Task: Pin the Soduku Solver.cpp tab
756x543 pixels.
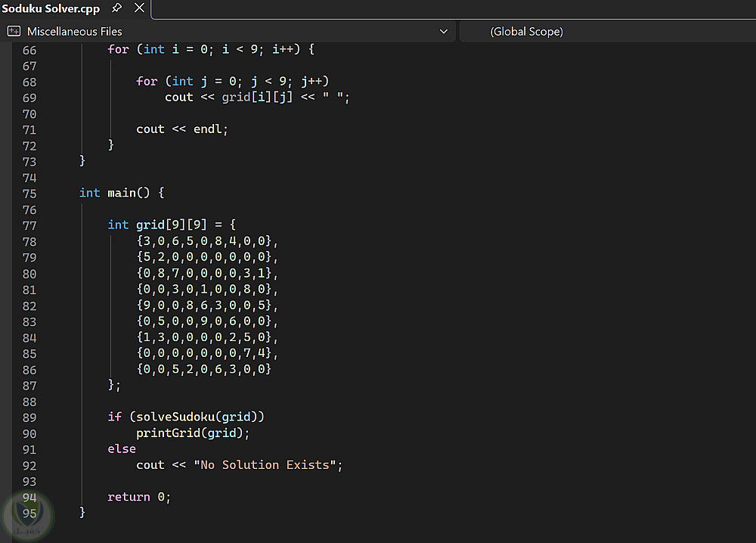Action: 116,8
